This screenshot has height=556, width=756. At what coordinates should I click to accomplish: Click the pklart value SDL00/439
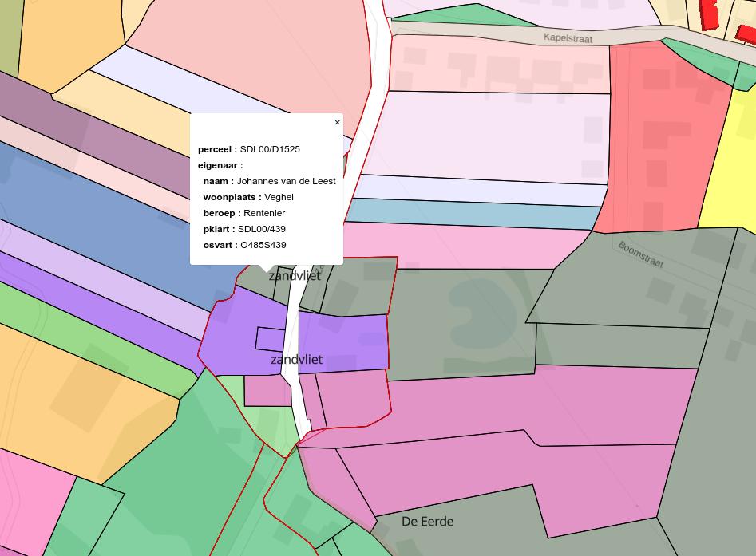point(261,229)
